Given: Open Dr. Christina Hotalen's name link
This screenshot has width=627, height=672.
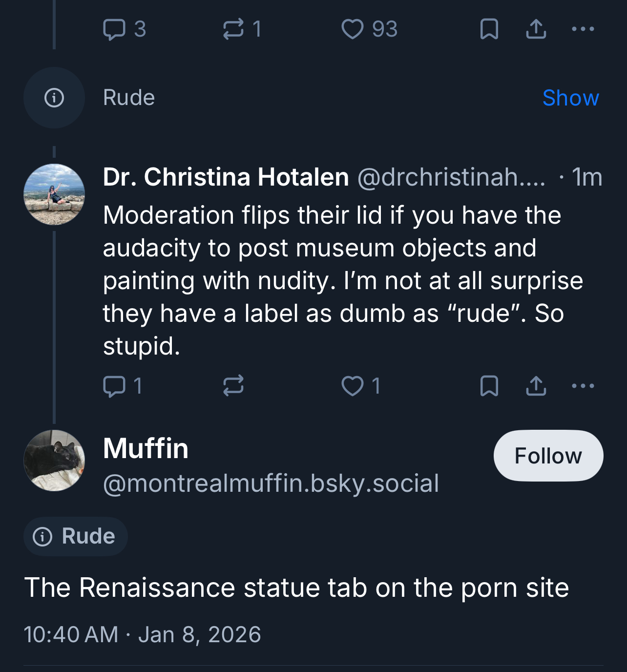Looking at the screenshot, I should 226,177.
